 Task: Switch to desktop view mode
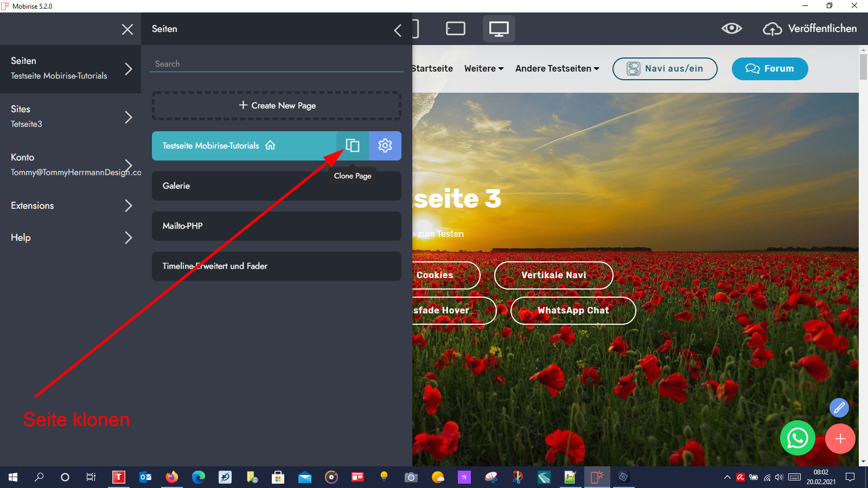[499, 29]
